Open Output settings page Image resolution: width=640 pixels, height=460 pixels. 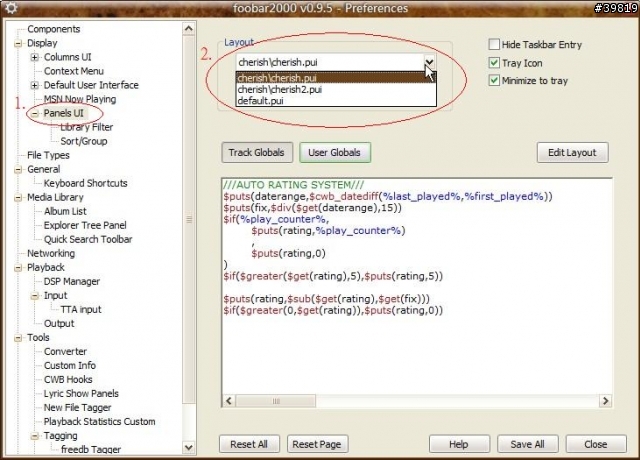(59, 323)
